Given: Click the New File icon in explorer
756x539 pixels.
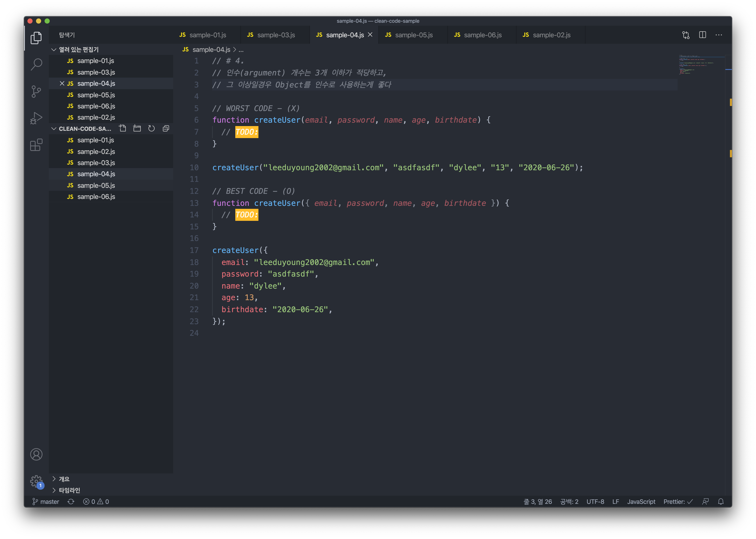Looking at the screenshot, I should coord(122,128).
